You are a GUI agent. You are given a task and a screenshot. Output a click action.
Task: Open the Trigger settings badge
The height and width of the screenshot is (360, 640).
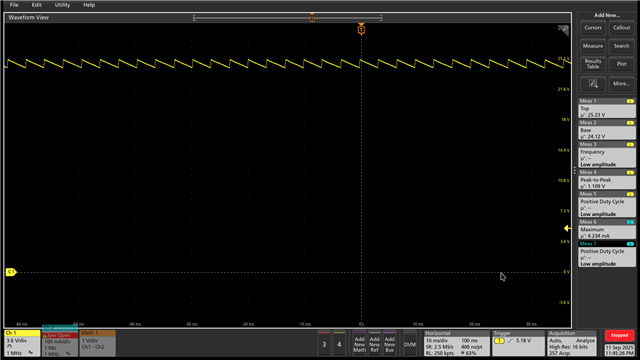pos(518,343)
